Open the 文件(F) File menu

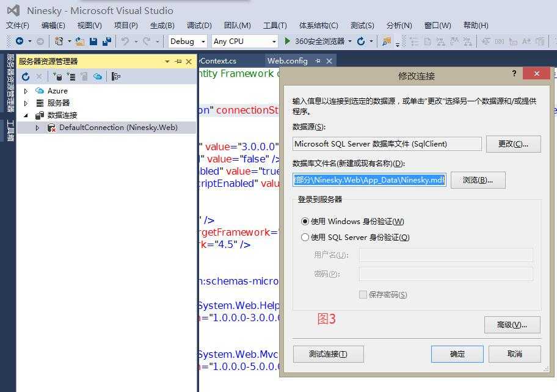[x=18, y=25]
